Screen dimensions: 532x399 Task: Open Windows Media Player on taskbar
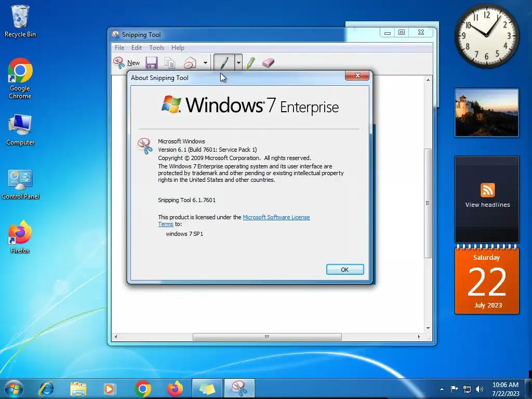110,389
